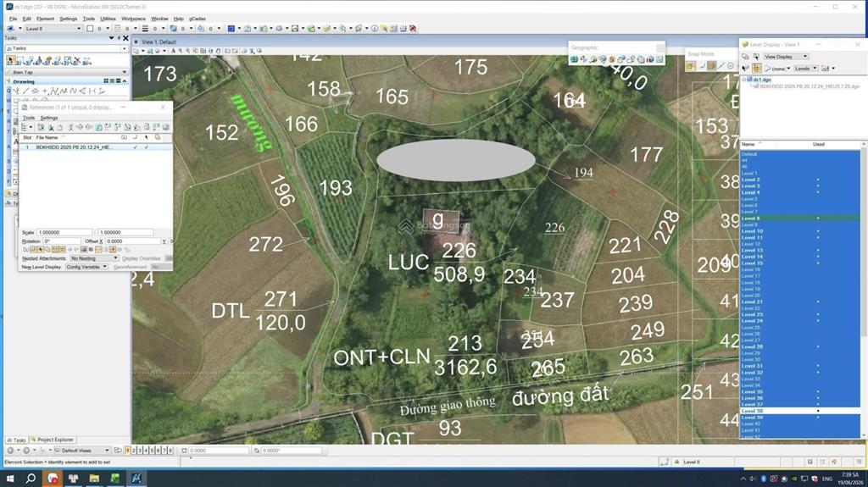
Task: Click the Used column header in level list
Action: pyautogui.click(x=818, y=144)
